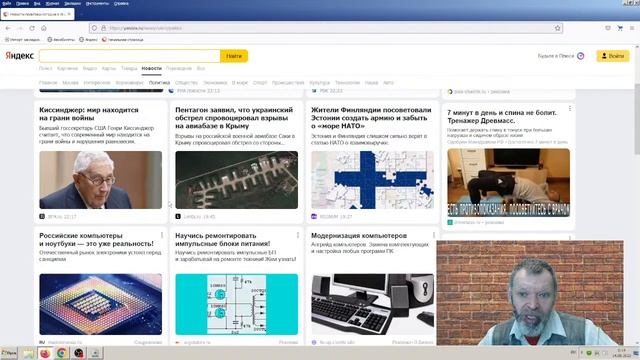Viewport: 640px width, 360px height.
Task: Click the processor chip image
Action: click(x=100, y=304)
